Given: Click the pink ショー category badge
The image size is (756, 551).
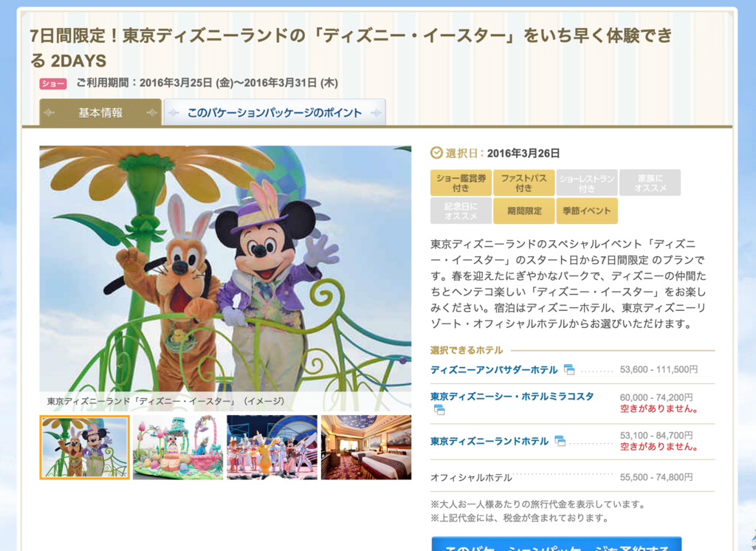Looking at the screenshot, I should (x=53, y=83).
